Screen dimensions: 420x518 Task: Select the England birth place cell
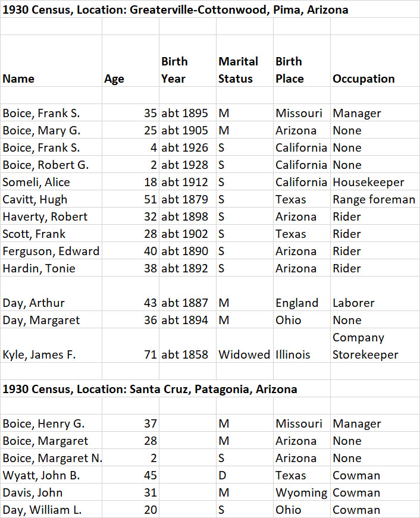297,303
